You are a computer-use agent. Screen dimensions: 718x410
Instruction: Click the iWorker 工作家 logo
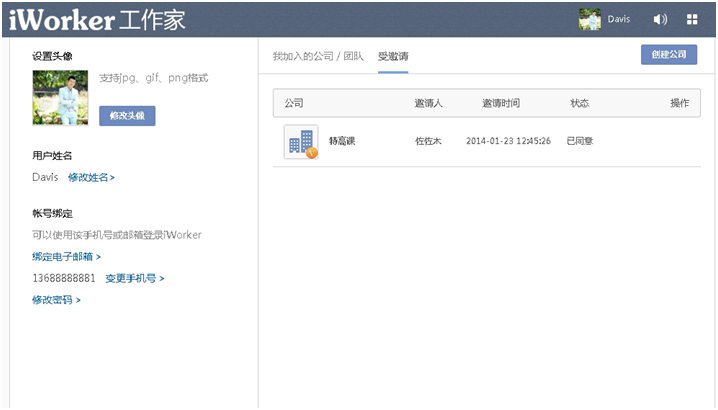point(97,20)
